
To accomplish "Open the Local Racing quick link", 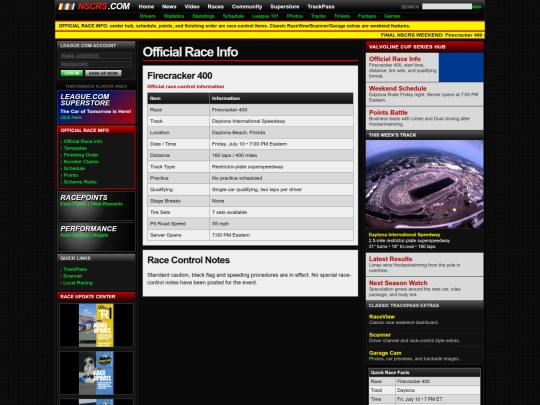I will 77,283.
